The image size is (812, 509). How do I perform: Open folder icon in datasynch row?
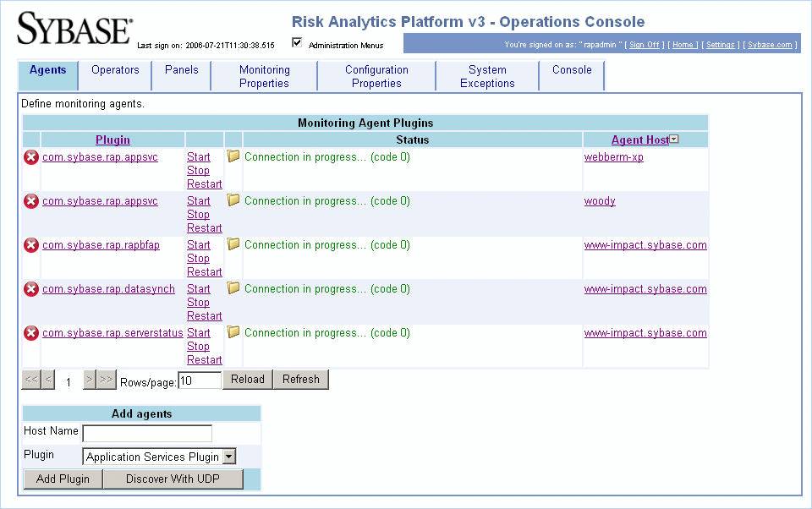[x=233, y=288]
